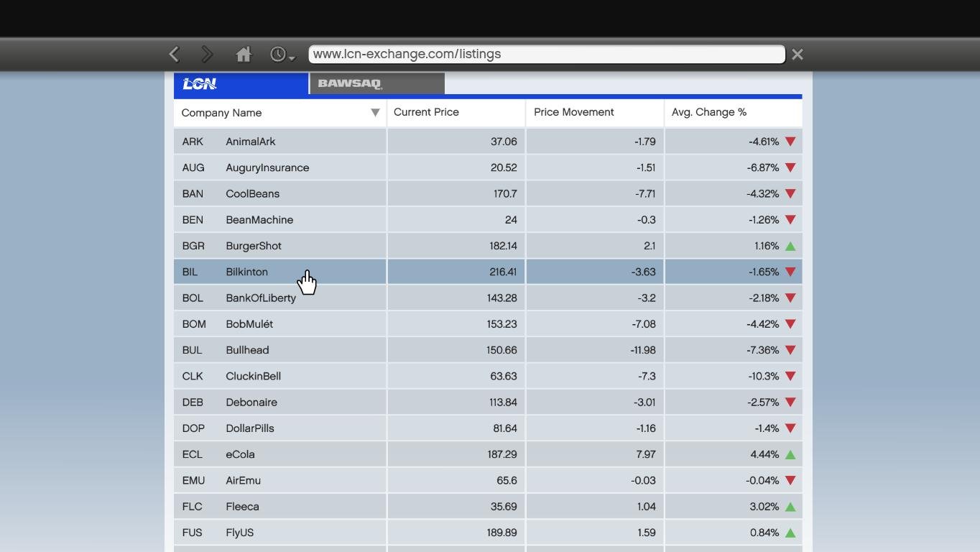
Task: Click the red down arrow for Bullhead
Action: click(x=790, y=350)
